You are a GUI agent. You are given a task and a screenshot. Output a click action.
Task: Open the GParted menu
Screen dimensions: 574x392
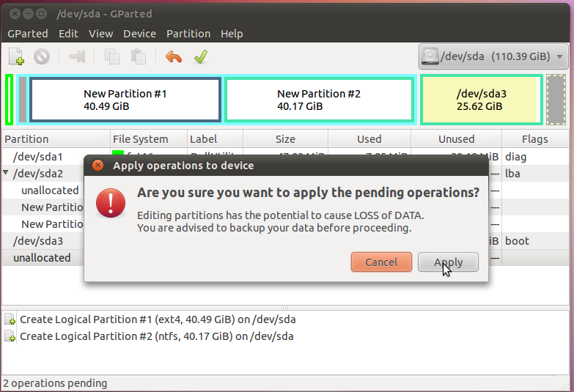(28, 34)
